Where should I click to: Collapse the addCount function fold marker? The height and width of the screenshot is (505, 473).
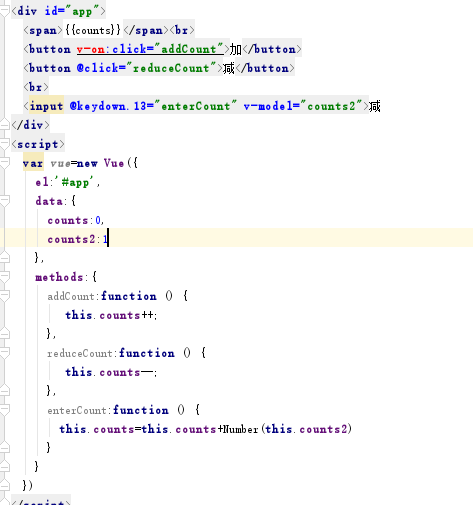[x=4, y=296]
